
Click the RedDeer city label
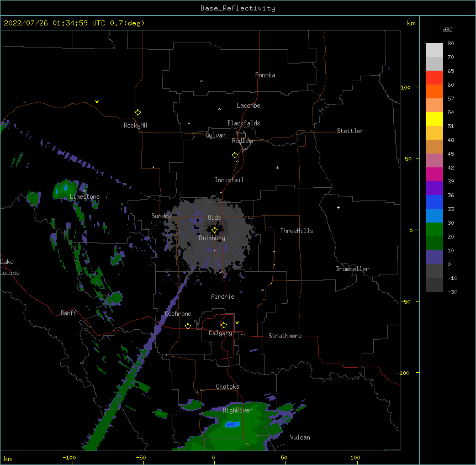[x=243, y=141]
